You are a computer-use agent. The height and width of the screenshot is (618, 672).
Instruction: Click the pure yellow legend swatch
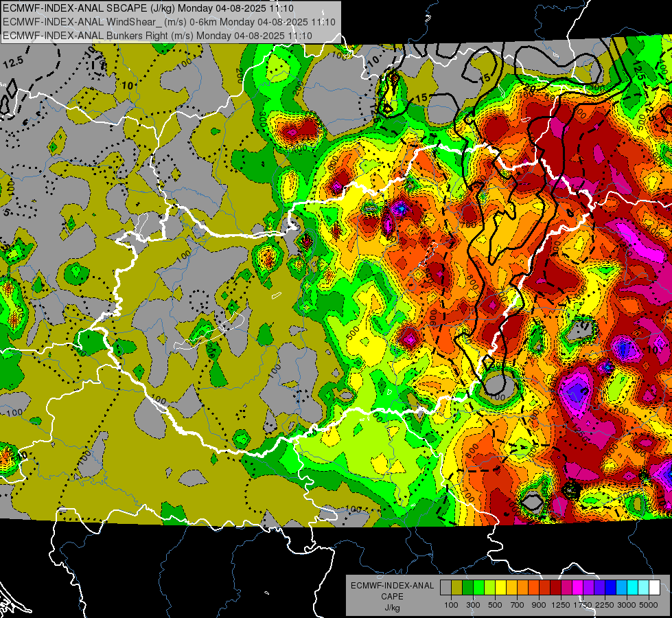coord(500,587)
